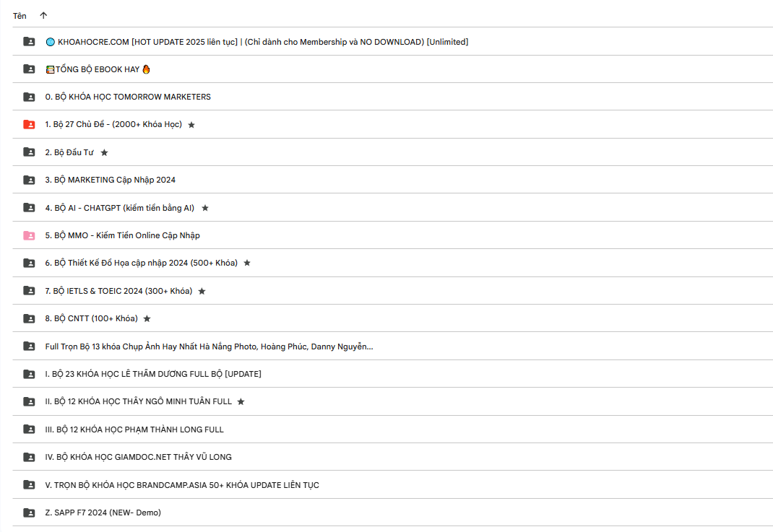Click the shared folder icon beside KHOAHOCRE.COM
Image resolution: width=773 pixels, height=532 pixels.
29,42
